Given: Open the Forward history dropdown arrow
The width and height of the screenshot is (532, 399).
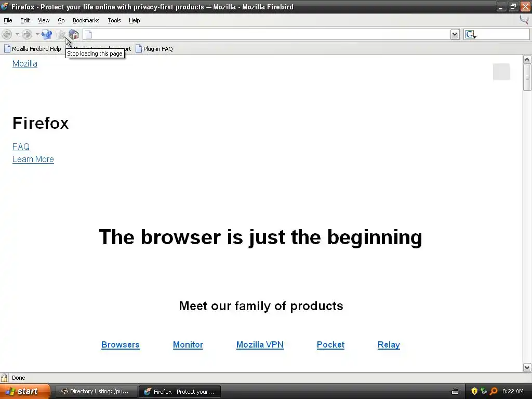Looking at the screenshot, I should coord(37,34).
